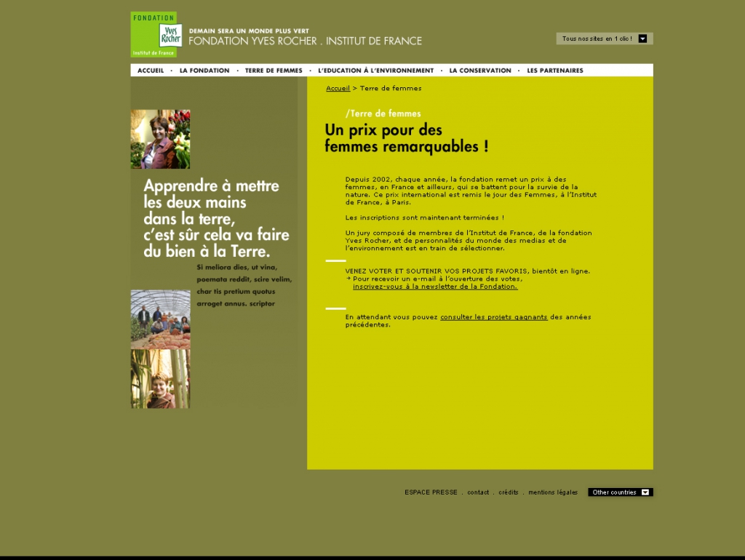
Task: Open Les Partenaires menu item
Action: [555, 71]
